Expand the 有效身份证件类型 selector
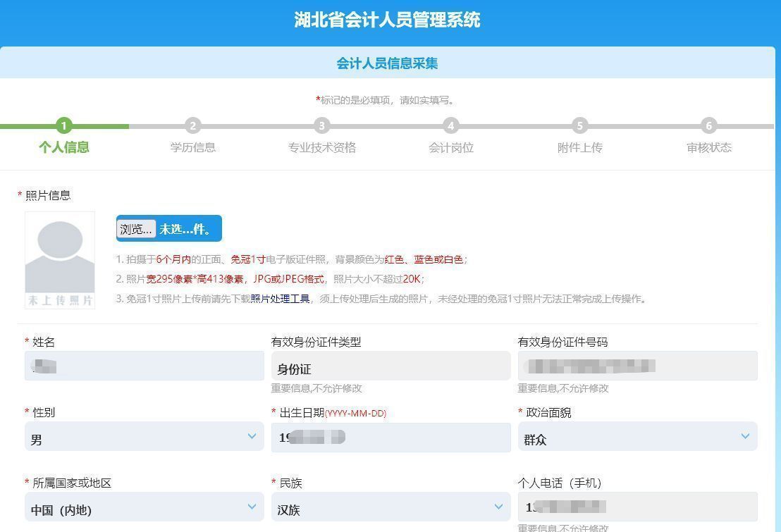This screenshot has width=781, height=532. (x=391, y=366)
